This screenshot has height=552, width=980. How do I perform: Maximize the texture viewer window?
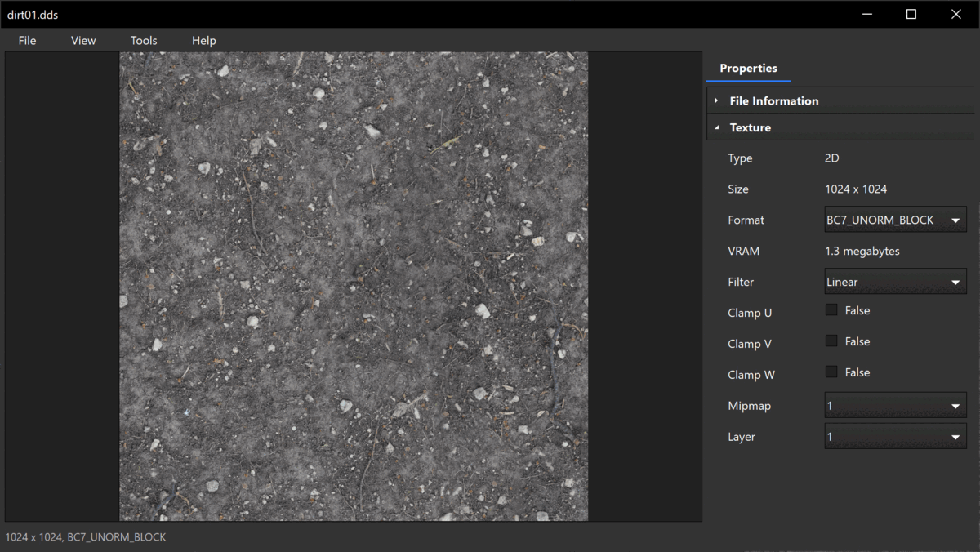tap(911, 14)
